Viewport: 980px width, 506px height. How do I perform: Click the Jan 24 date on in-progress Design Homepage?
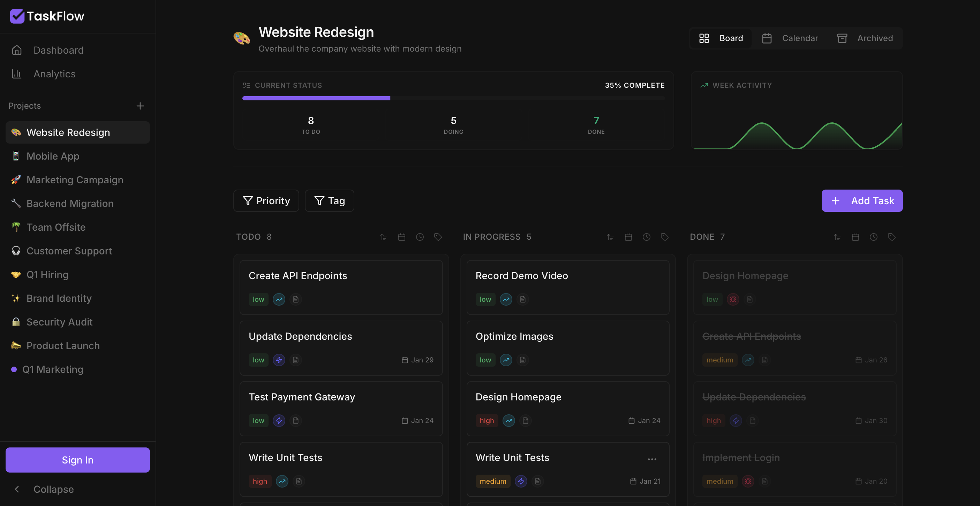click(644, 421)
